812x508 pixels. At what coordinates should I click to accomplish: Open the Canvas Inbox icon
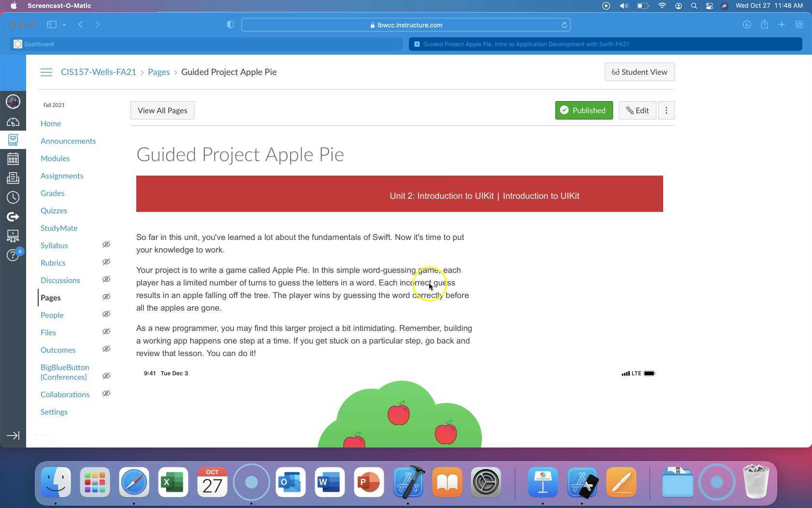(x=13, y=178)
